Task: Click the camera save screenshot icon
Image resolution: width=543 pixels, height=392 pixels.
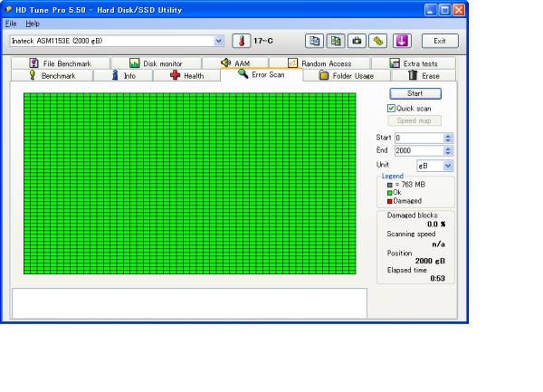Action: pyautogui.click(x=356, y=41)
